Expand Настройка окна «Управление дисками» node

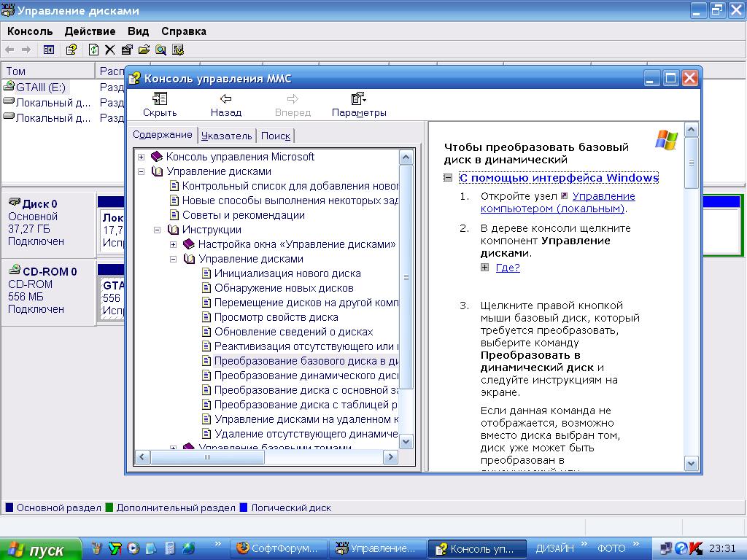click(x=174, y=245)
